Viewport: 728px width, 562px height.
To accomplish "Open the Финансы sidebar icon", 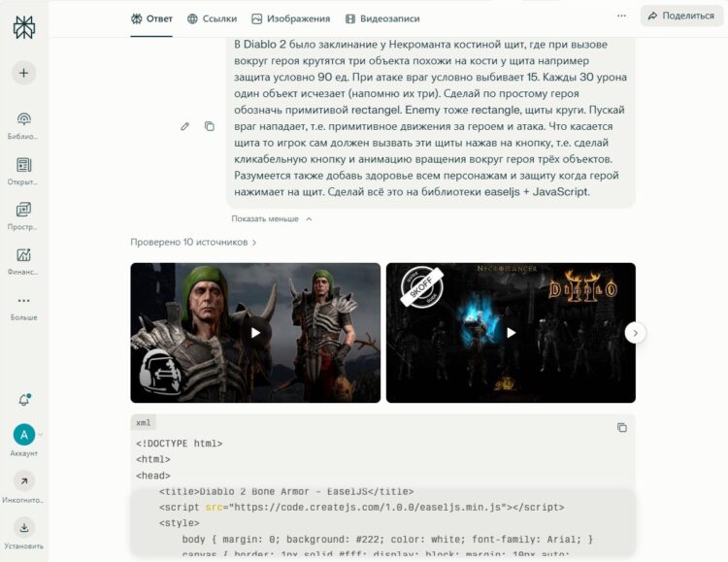I will tap(23, 255).
